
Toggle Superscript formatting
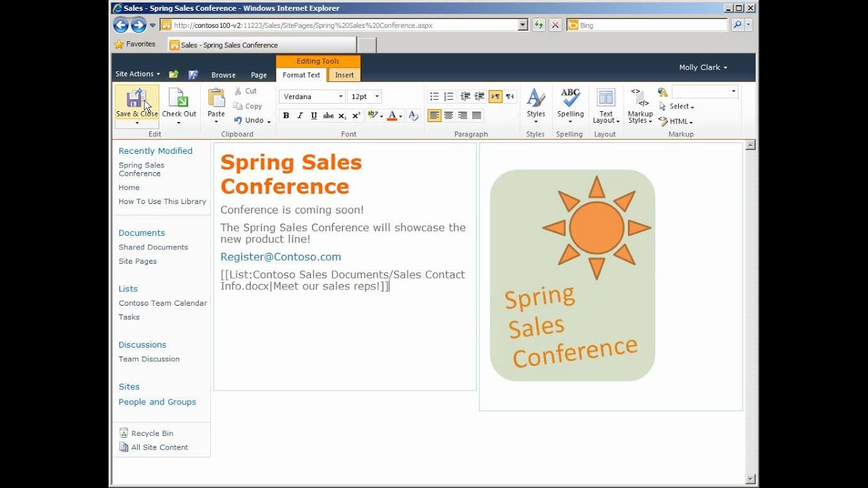tap(357, 116)
